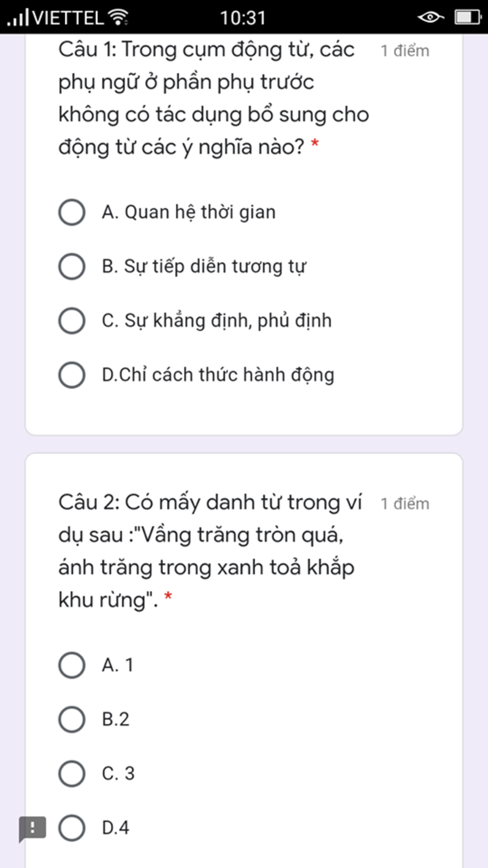Select answer A. 1 for Câu 2
This screenshot has width=488, height=868.
pyautogui.click(x=96, y=665)
